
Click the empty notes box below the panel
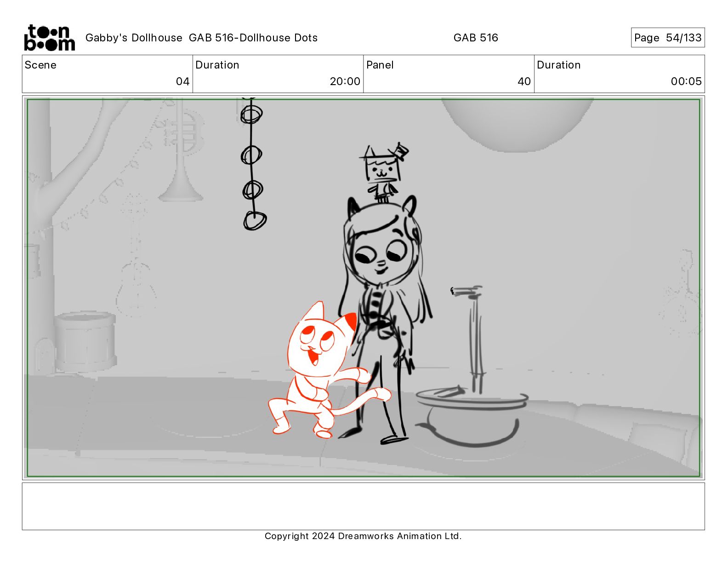pos(363,506)
